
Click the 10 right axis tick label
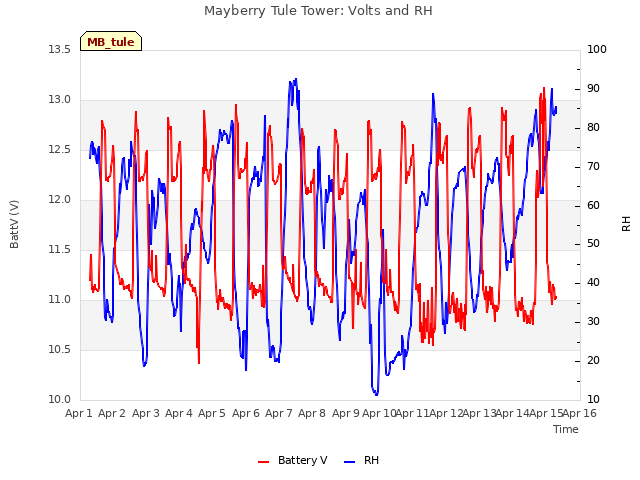[593, 400]
